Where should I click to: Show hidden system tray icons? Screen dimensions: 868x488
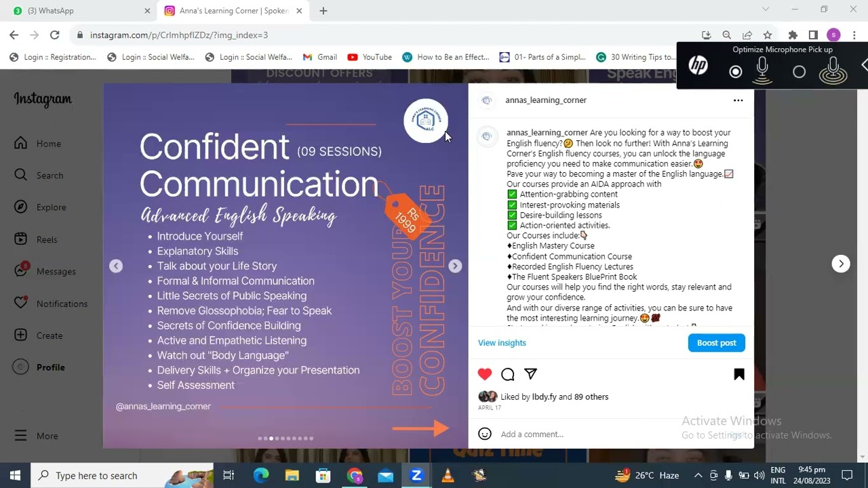point(698,475)
